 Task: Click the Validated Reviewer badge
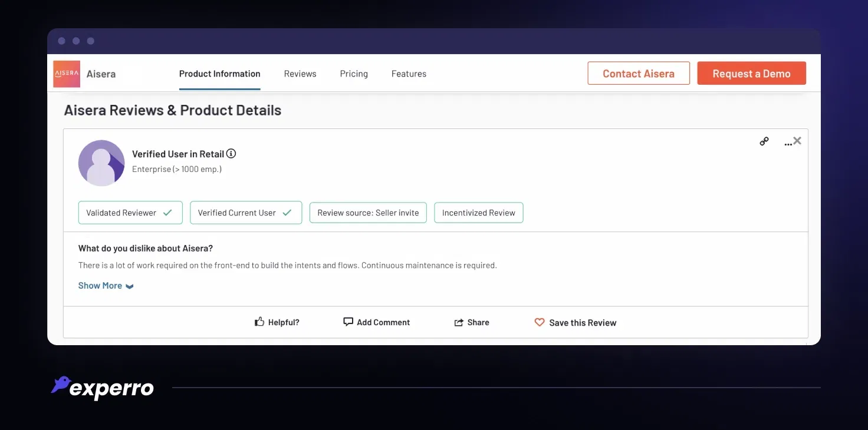pos(130,213)
